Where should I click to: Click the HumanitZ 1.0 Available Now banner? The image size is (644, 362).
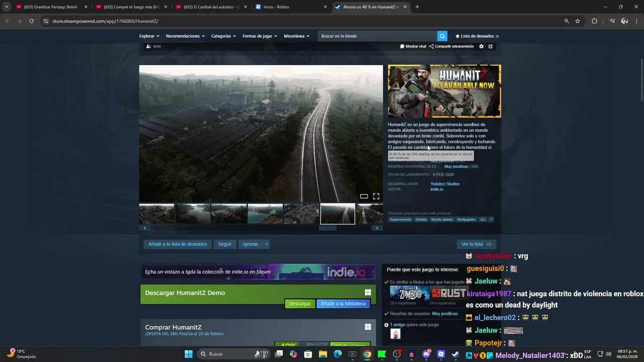pos(444,91)
